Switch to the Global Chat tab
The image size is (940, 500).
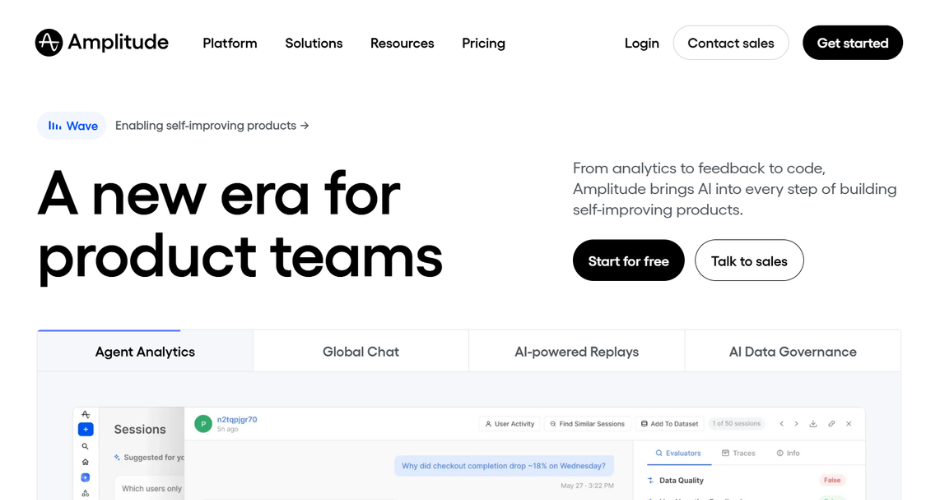coord(361,351)
